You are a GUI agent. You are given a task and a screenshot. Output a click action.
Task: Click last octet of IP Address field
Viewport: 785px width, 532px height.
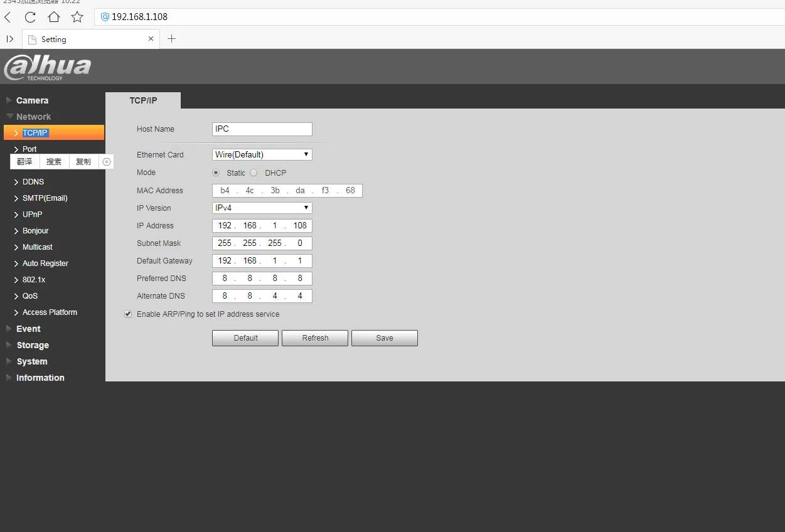coord(300,226)
